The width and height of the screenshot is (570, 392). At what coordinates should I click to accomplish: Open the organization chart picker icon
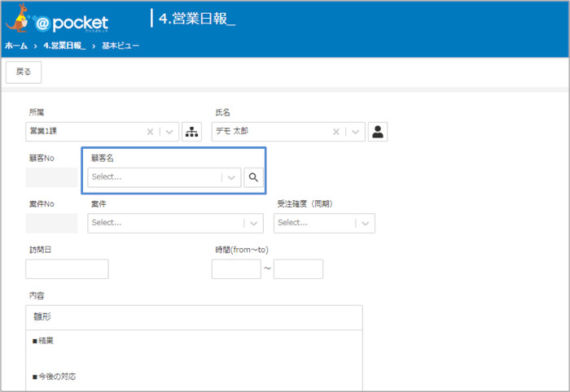tap(191, 132)
